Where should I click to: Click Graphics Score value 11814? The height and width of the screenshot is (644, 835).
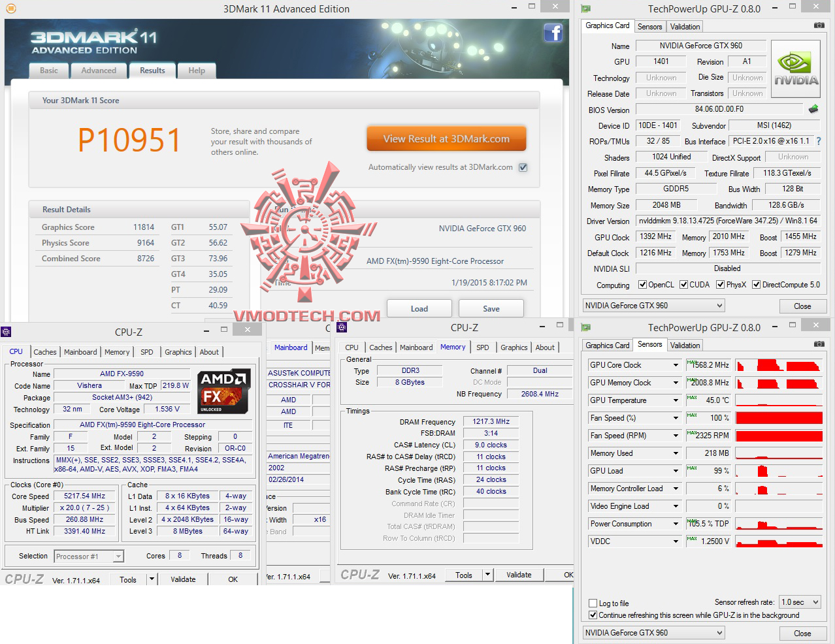(x=144, y=227)
